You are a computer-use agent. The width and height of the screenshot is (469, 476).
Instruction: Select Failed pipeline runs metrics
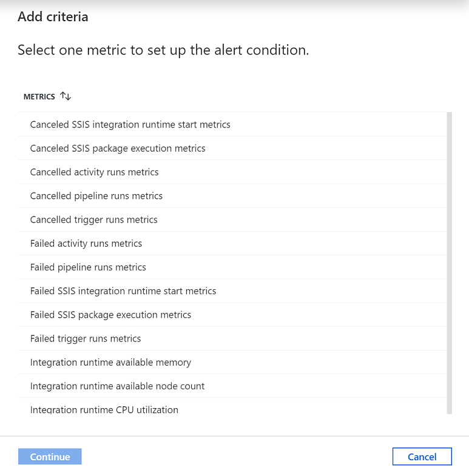click(x=88, y=267)
